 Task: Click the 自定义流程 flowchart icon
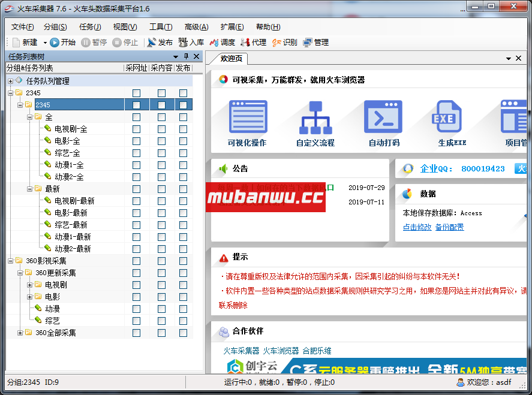pos(315,117)
